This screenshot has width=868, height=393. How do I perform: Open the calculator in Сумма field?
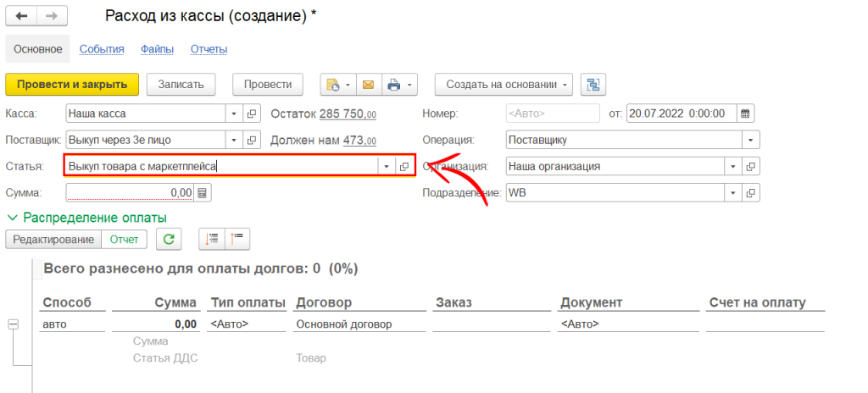click(x=202, y=193)
